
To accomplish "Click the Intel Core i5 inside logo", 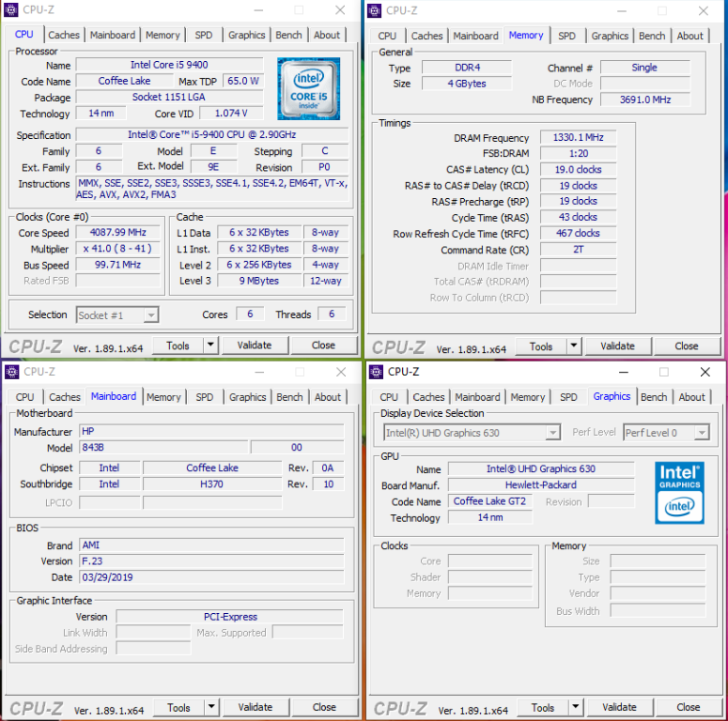I will click(309, 88).
